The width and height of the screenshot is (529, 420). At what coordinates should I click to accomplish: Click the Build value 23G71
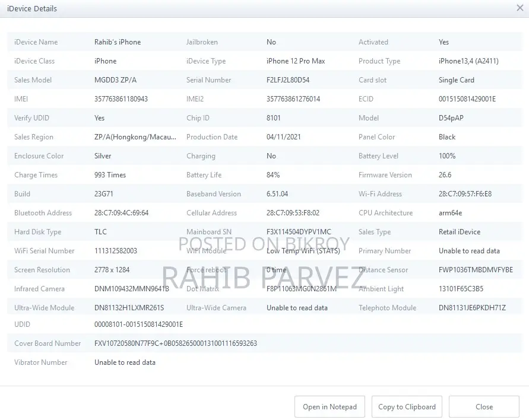[x=103, y=194]
